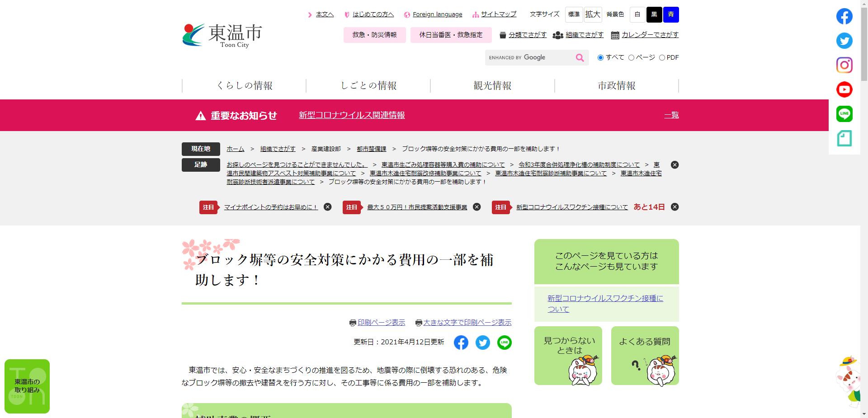Select the すべて search radio button
868x418 pixels.
pyautogui.click(x=600, y=57)
